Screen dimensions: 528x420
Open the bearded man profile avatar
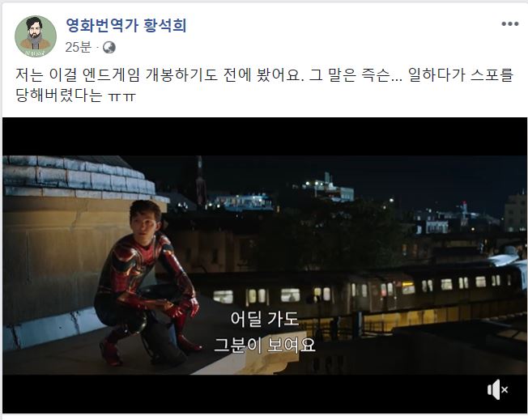[x=36, y=36]
